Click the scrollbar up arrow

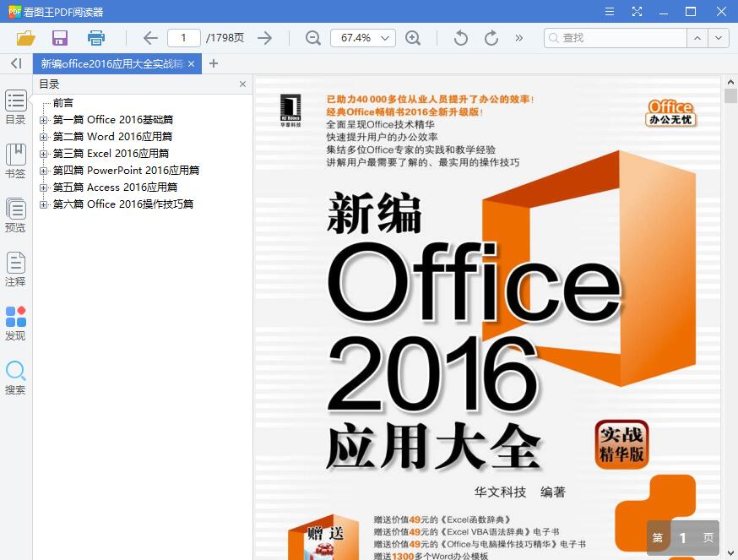click(730, 82)
